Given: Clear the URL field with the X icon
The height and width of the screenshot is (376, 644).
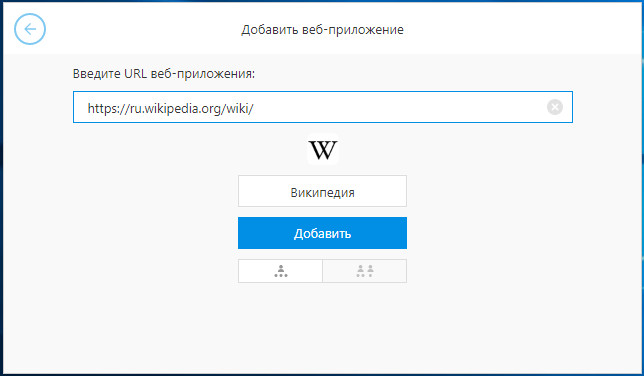Looking at the screenshot, I should click(554, 107).
